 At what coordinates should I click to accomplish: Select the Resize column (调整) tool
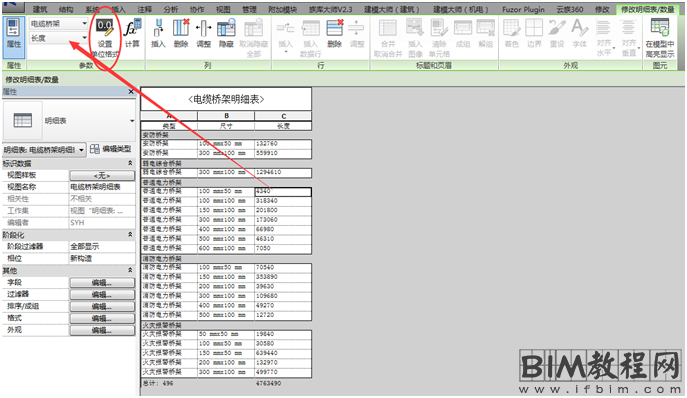(x=203, y=33)
